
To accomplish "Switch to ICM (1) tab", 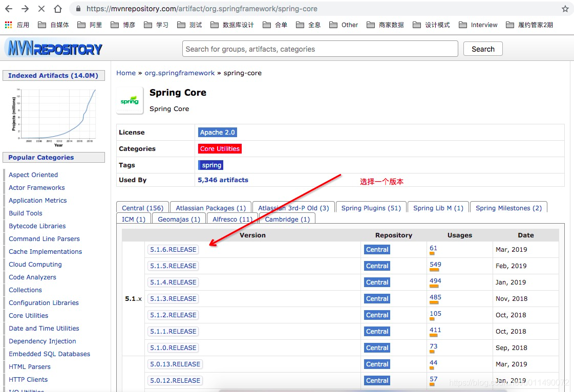I will pos(134,219).
